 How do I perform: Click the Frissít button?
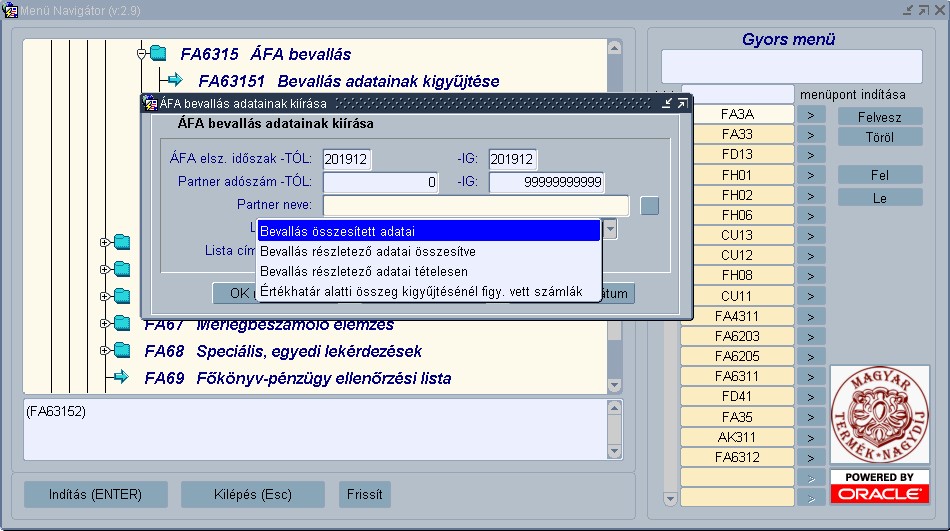tap(365, 495)
